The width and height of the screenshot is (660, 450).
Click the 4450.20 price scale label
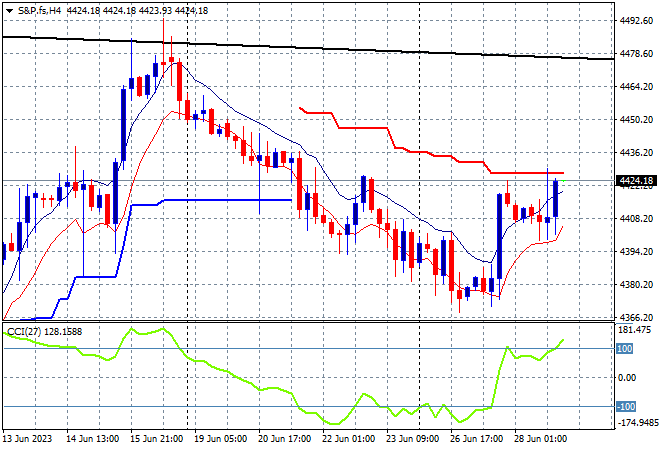click(636, 120)
